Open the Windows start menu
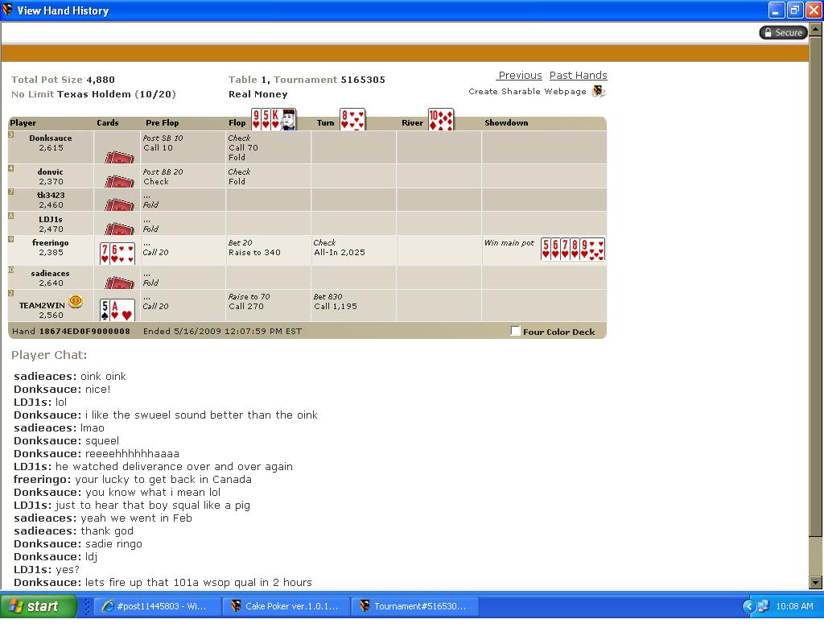The width and height of the screenshot is (824, 644). pos(39,606)
